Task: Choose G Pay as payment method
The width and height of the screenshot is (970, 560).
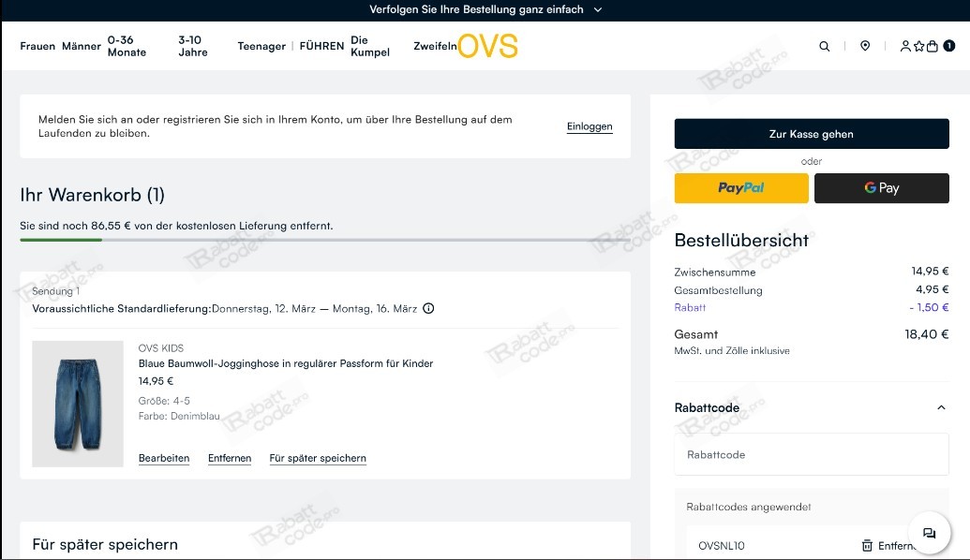Action: [x=881, y=187]
